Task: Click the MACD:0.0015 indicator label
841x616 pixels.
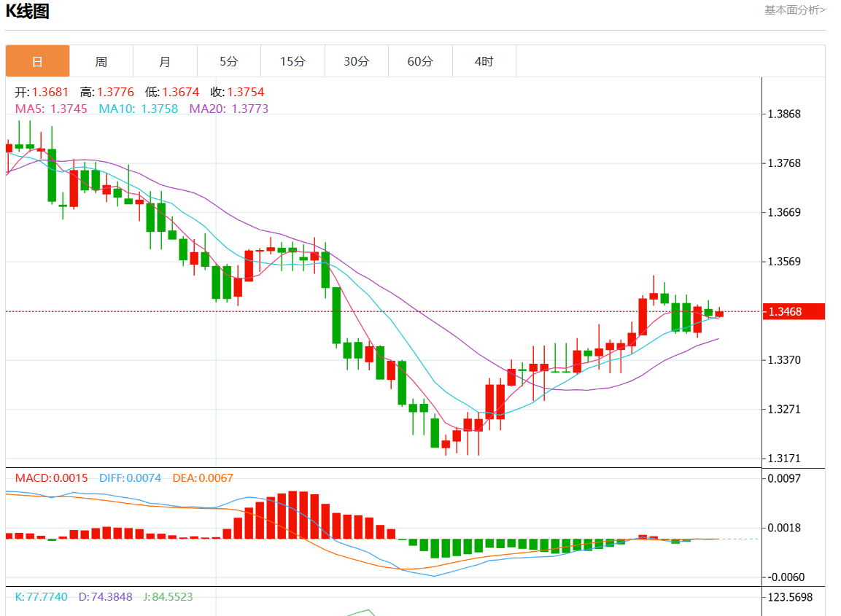Action: (52, 478)
